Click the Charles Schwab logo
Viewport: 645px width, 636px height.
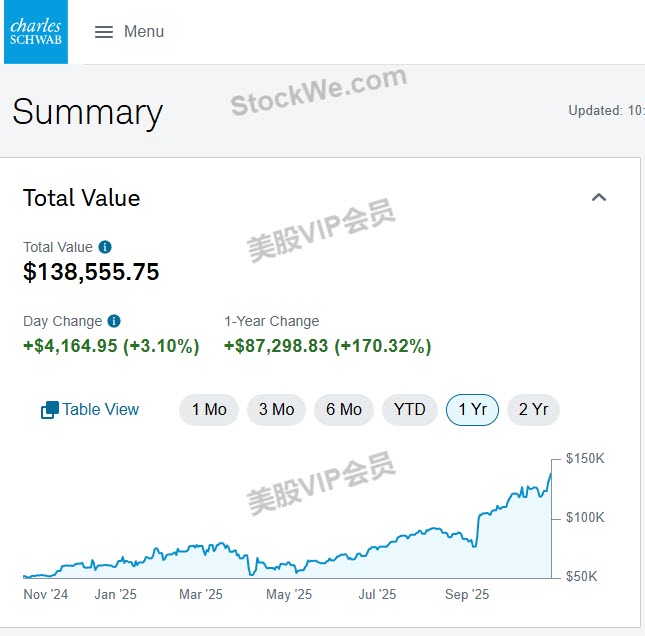click(x=36, y=32)
